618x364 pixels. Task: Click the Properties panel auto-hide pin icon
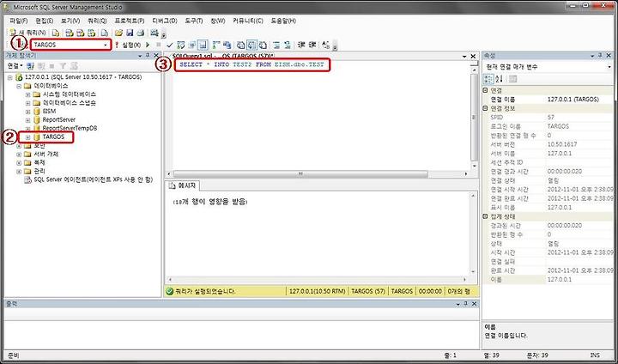600,56
